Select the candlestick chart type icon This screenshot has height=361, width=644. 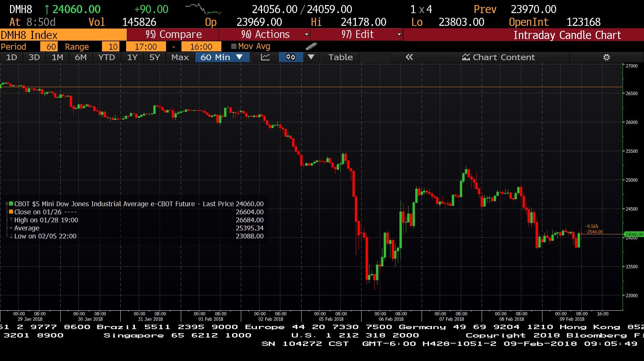click(x=290, y=57)
